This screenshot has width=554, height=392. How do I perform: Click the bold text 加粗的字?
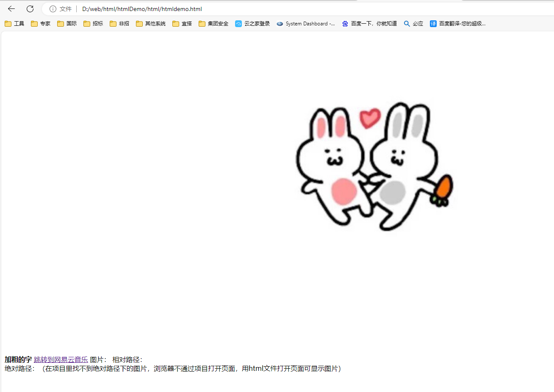(x=18, y=360)
